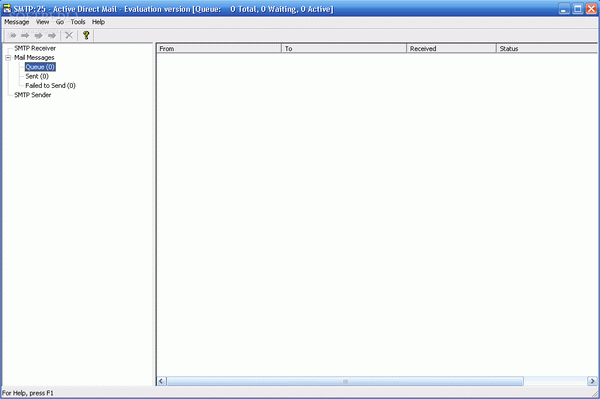
Task: Maximize the Active Direct Mail window
Action: 578,8
